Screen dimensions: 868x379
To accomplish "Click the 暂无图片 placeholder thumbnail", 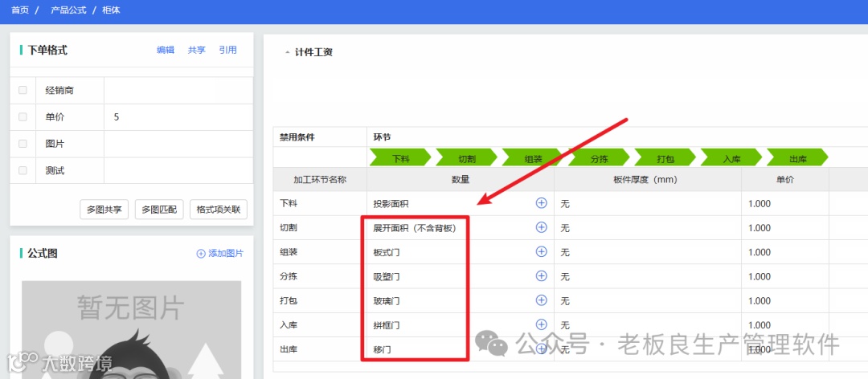I will pyautogui.click(x=131, y=329).
